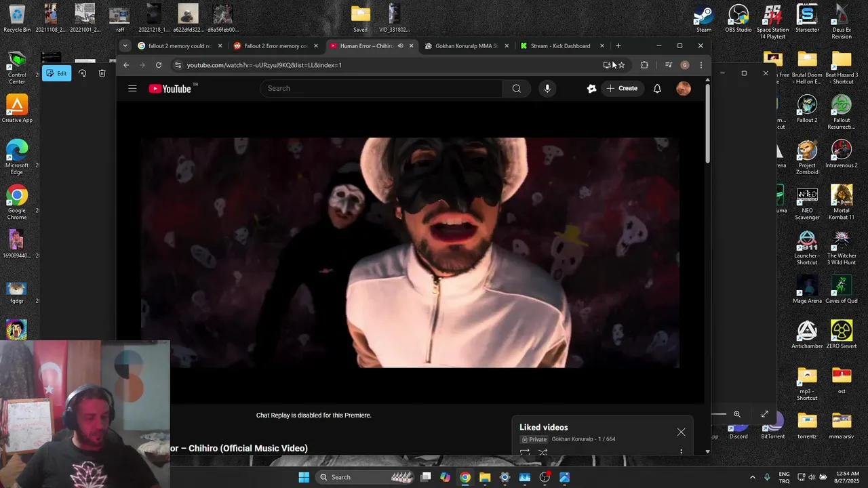
Task: Open Chrome profile avatar
Action: pyautogui.click(x=685, y=65)
